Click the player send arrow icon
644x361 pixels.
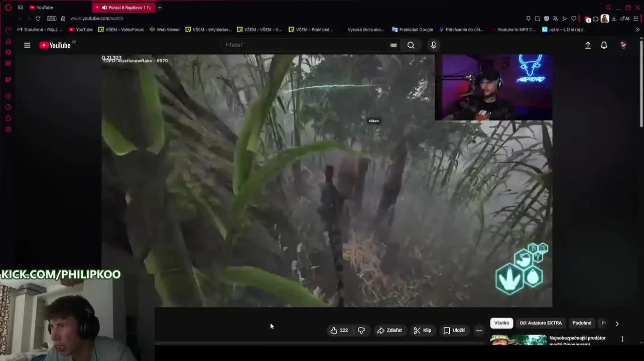pos(565,19)
